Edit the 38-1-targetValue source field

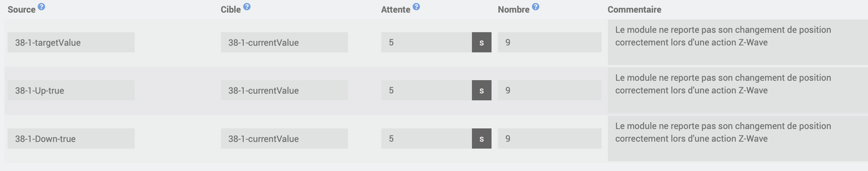click(x=71, y=42)
